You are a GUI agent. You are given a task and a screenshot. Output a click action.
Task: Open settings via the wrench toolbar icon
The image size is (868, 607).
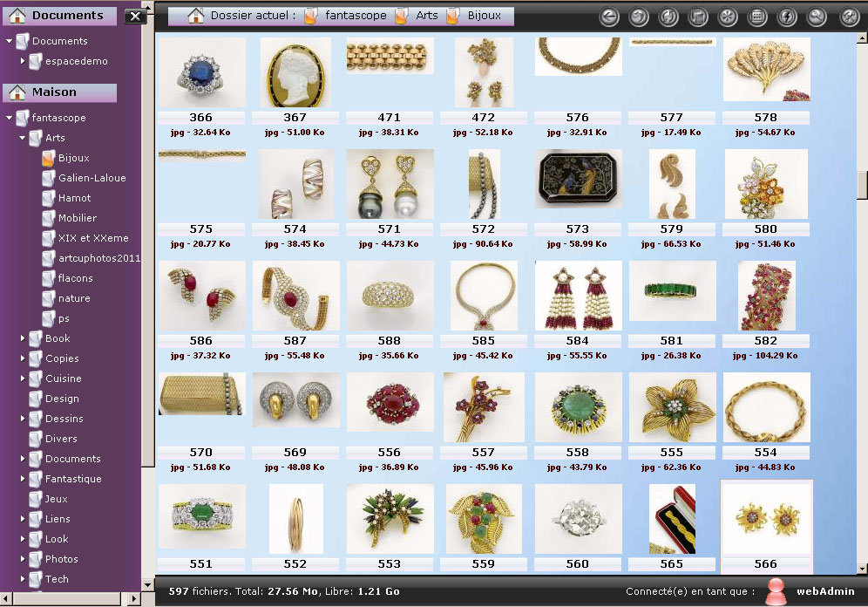pyautogui.click(x=849, y=17)
